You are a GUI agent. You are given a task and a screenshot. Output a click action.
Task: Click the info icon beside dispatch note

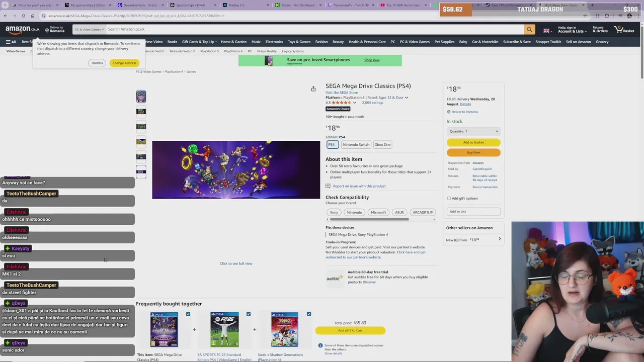[320, 345]
